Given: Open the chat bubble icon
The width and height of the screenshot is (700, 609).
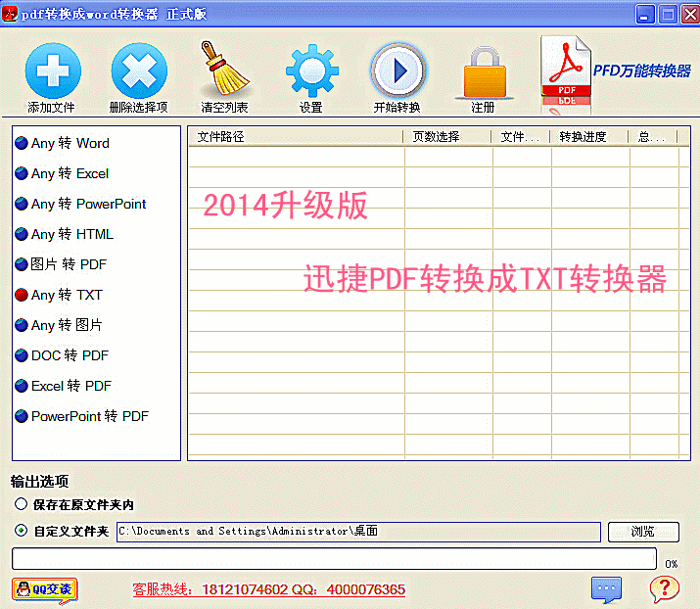Looking at the screenshot, I should (x=606, y=588).
